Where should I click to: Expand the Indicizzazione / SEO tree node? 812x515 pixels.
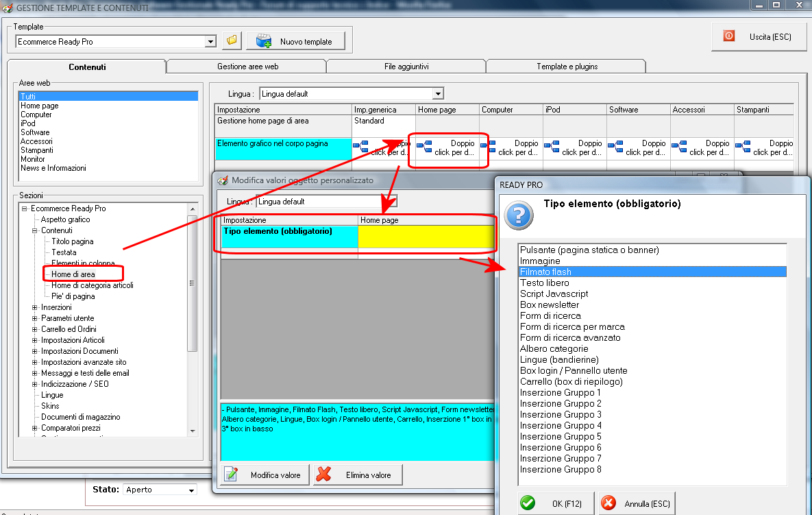pos(35,384)
